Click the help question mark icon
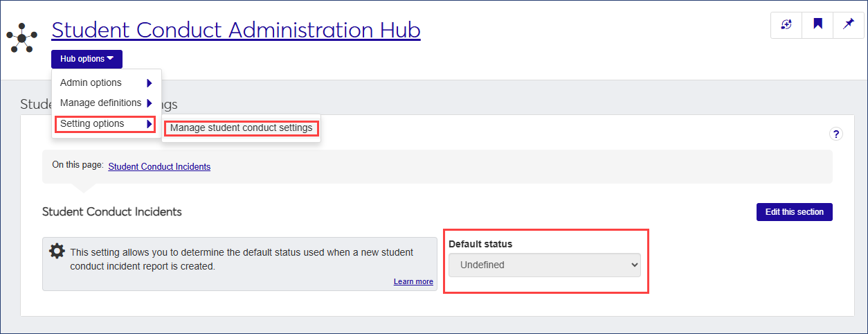The image size is (868, 334). coord(835,134)
